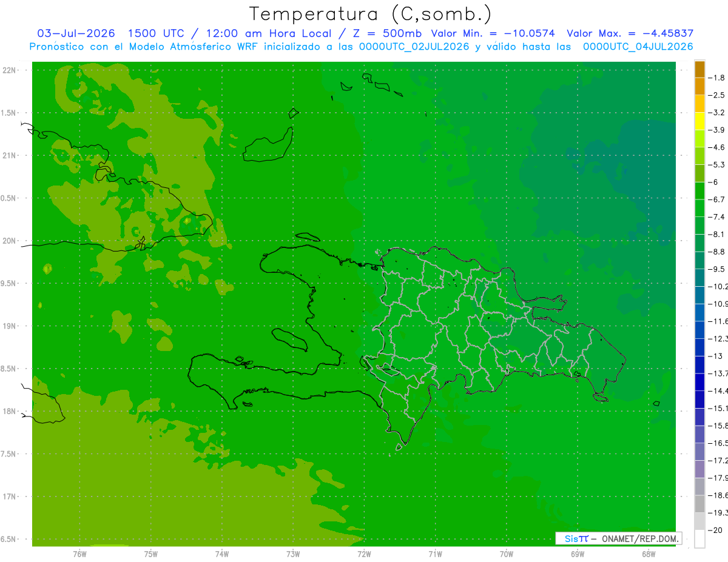
Task: Click the "-12.3" color bar value
Action: click(719, 339)
